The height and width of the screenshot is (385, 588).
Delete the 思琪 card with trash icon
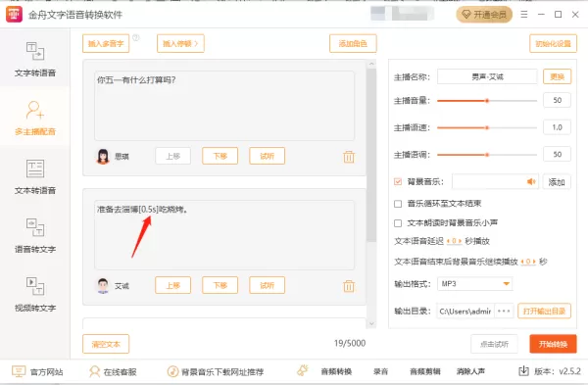click(349, 157)
